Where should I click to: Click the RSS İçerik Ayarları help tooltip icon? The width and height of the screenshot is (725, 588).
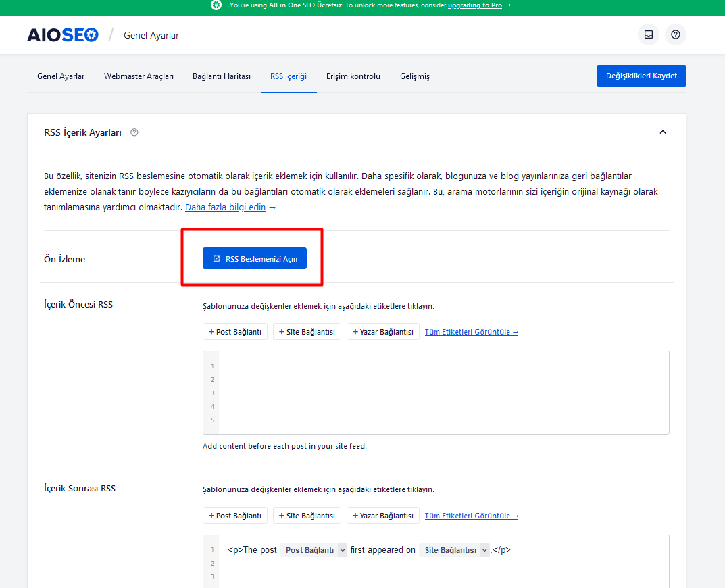pos(134,132)
